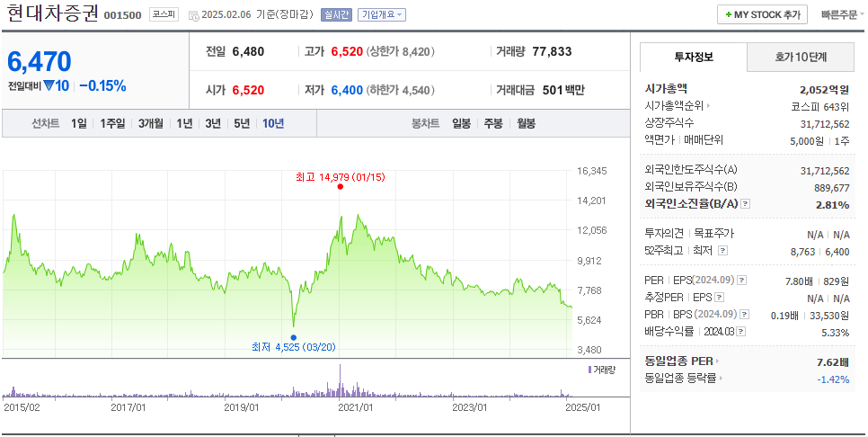Open the 빠른주문 dropdown

click(843, 15)
